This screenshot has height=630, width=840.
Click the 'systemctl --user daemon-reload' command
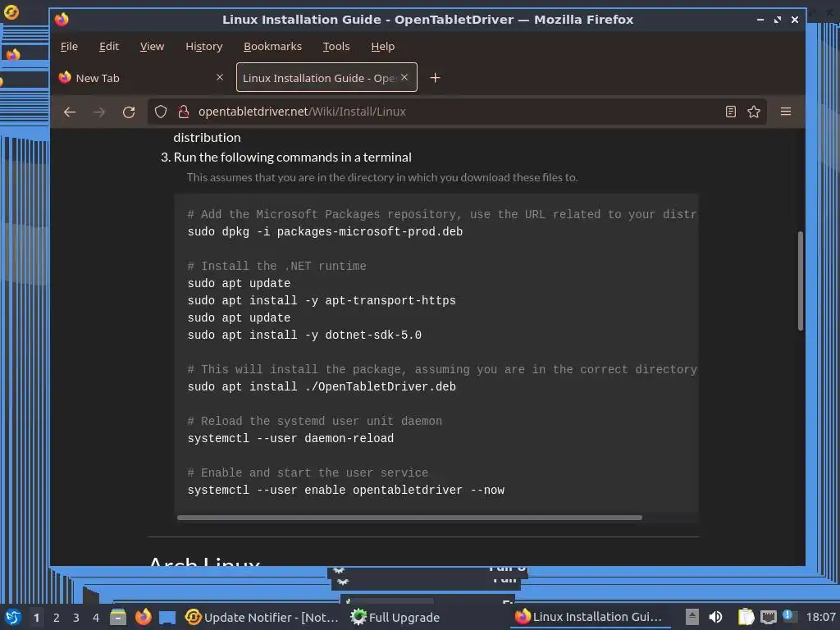pos(290,439)
